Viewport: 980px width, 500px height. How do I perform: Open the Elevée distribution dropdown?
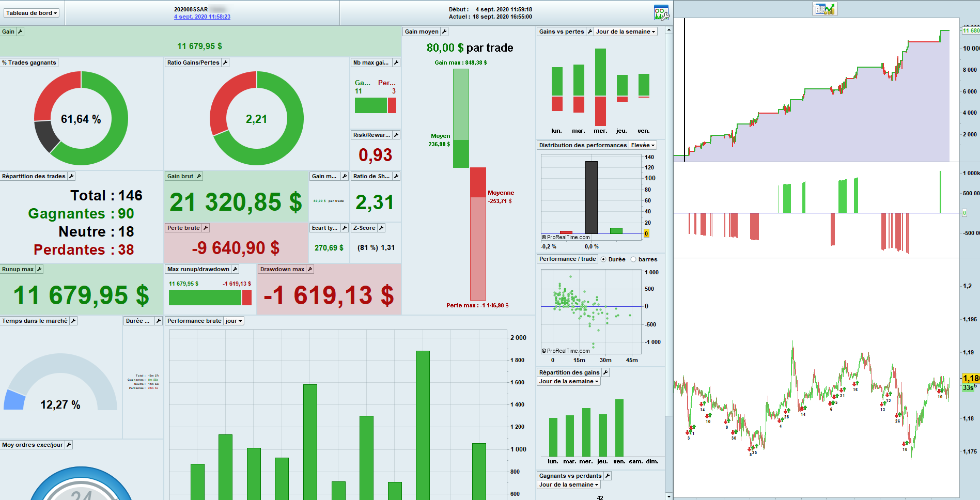coord(643,145)
